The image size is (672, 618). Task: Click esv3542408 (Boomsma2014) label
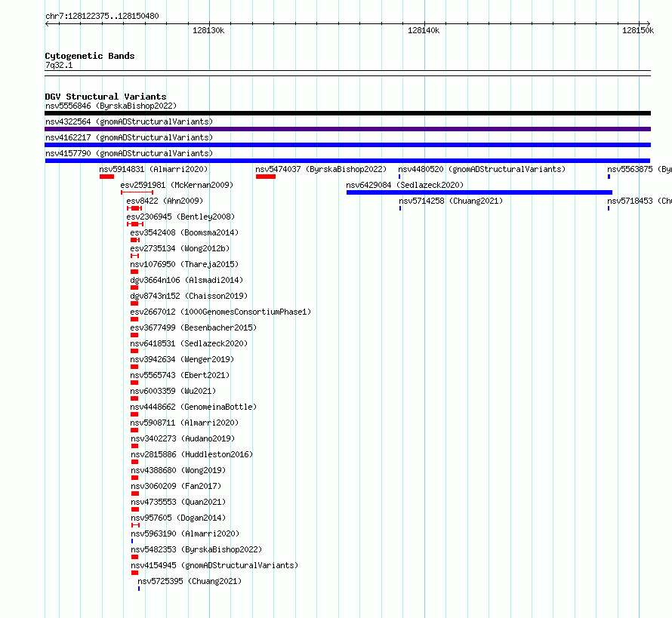coord(185,232)
